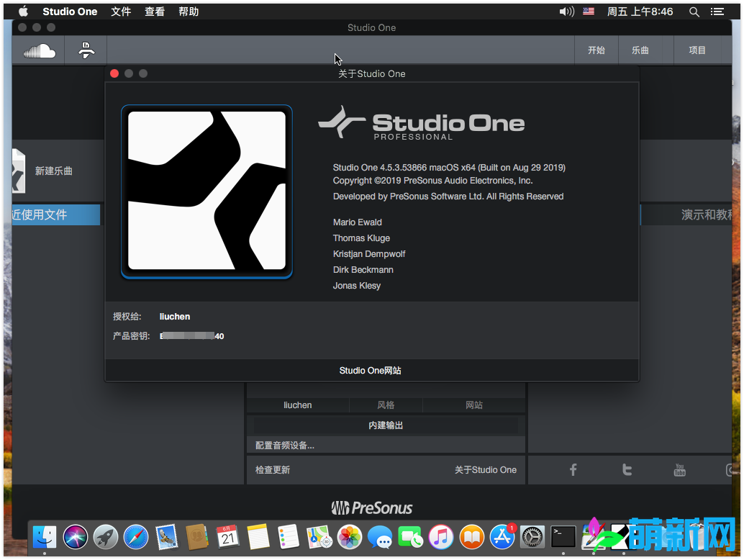The width and height of the screenshot is (744, 560).
Task: Open Finder from the Dock
Action: (45, 537)
